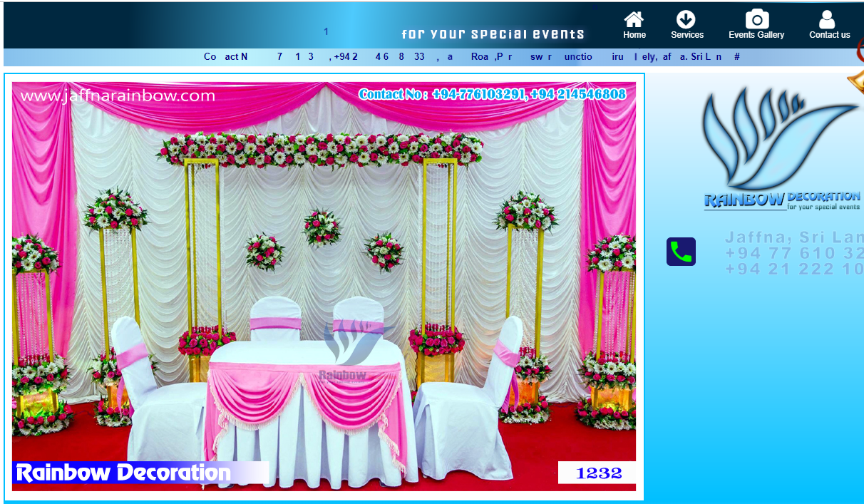Click the "+94 77 610 32" phone number
Screen dimensions: 864x504
pos(794,253)
